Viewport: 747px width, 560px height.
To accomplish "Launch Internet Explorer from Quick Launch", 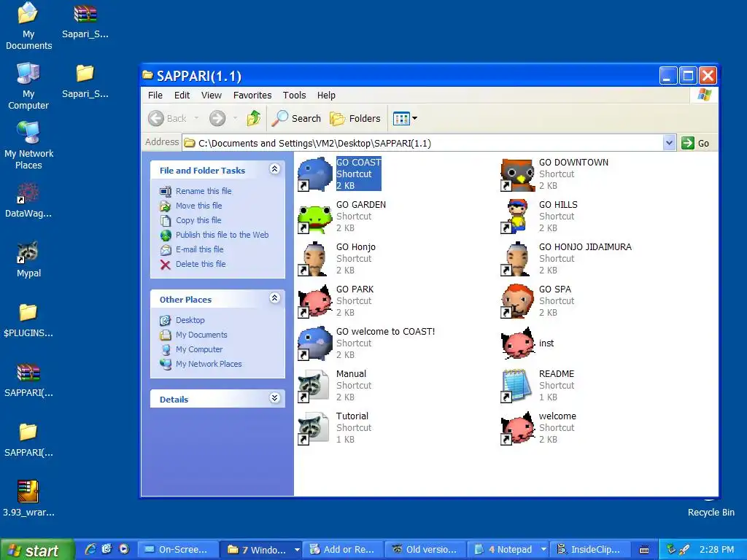I will (90, 550).
